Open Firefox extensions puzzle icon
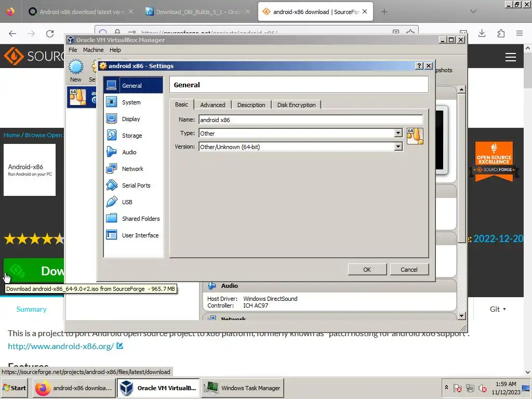 (x=501, y=33)
